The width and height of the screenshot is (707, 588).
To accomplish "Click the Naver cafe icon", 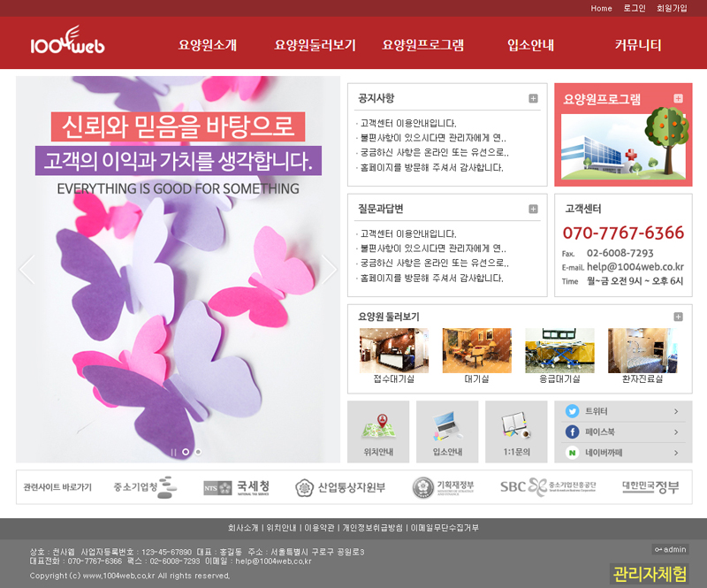I will (572, 453).
